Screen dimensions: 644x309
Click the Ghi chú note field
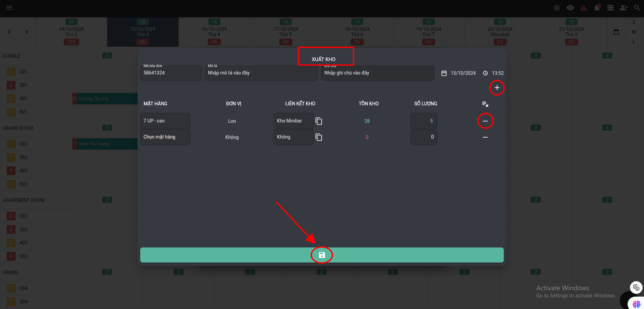coord(378,73)
